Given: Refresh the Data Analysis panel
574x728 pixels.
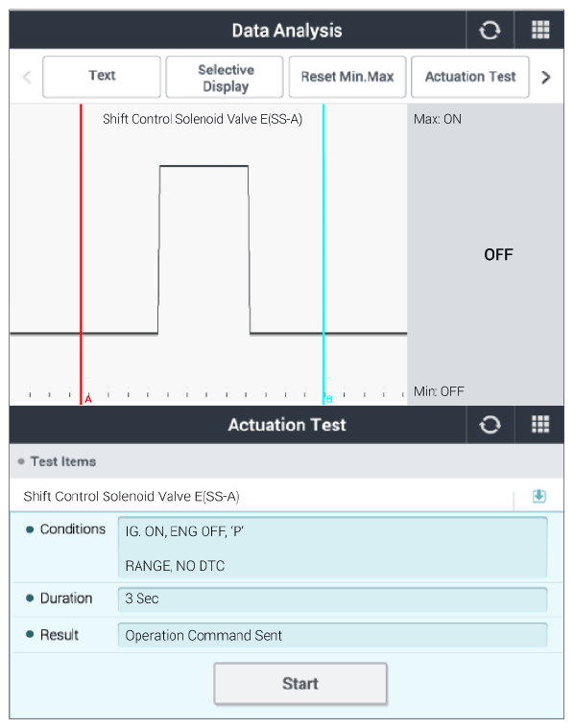Looking at the screenshot, I should [490, 30].
